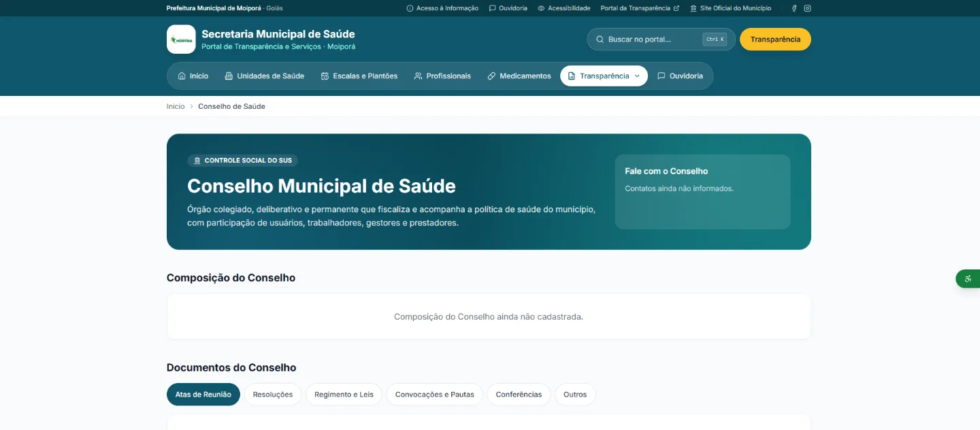
Task: Click the document icon in Transparência tab
Action: click(x=572, y=76)
